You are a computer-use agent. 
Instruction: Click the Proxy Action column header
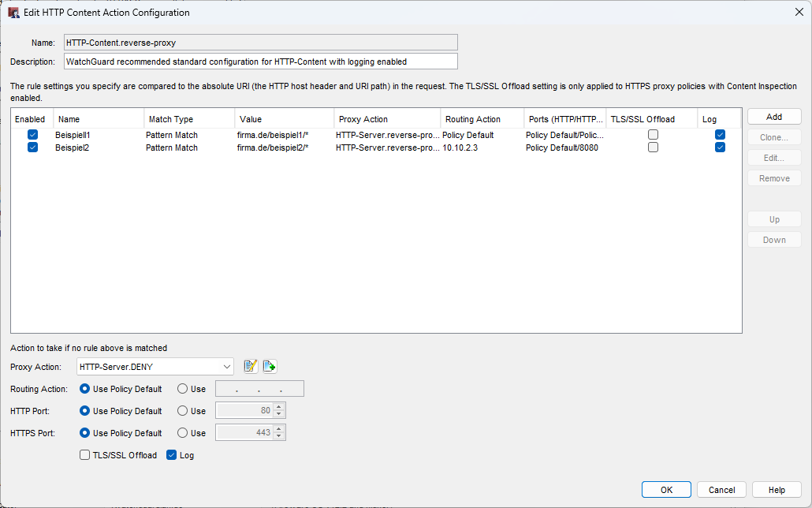coord(387,119)
